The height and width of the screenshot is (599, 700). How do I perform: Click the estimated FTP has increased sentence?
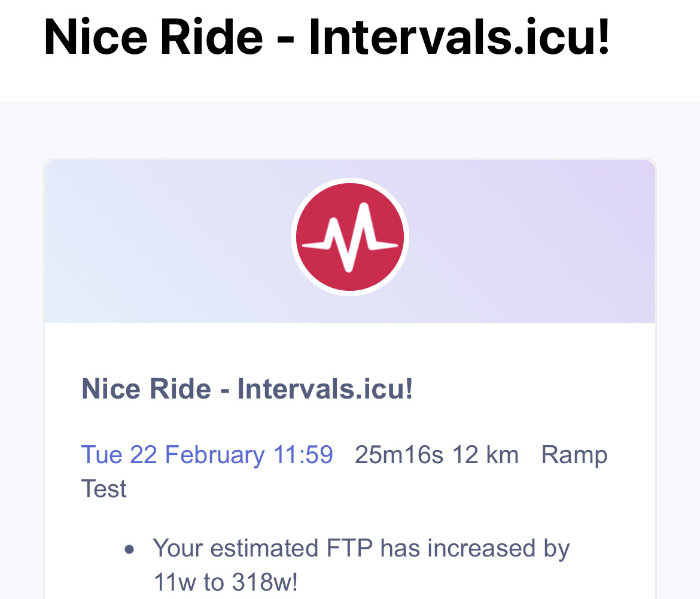click(x=361, y=565)
